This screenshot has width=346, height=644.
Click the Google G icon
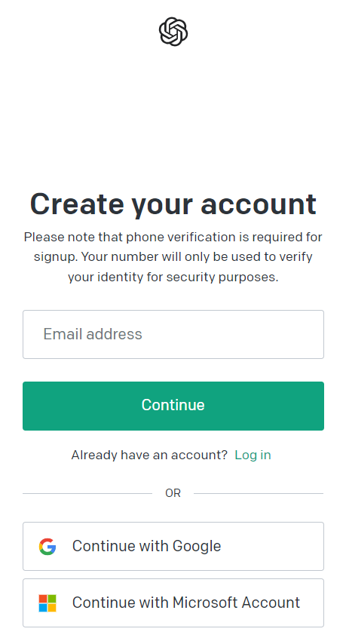[47, 546]
